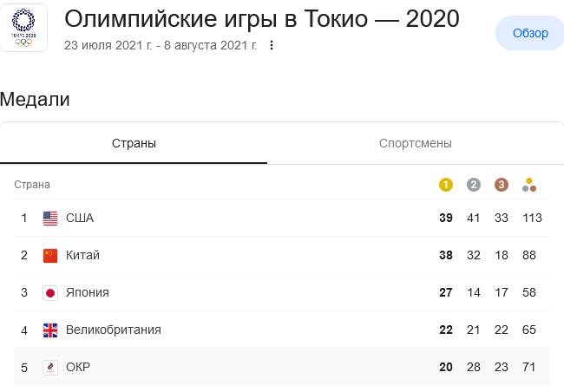
Task: Open the Китай country row
Action: pos(282,255)
